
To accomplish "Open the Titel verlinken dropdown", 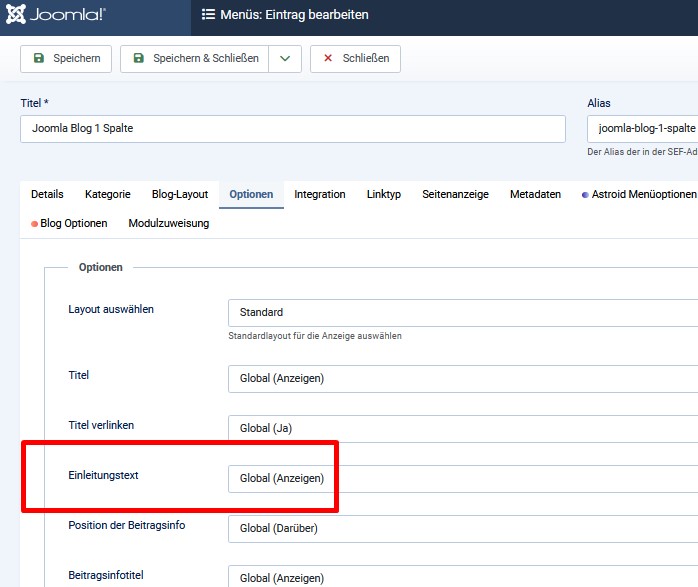I will pos(463,428).
